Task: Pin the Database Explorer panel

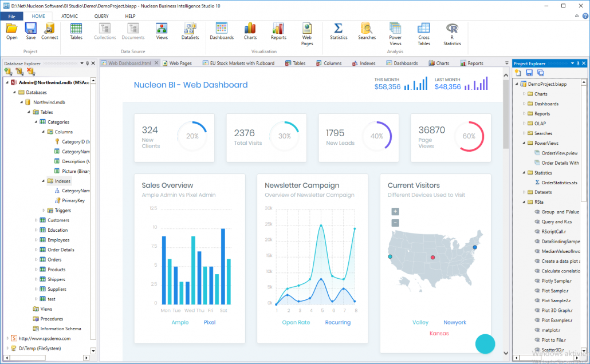Action: tap(88, 63)
